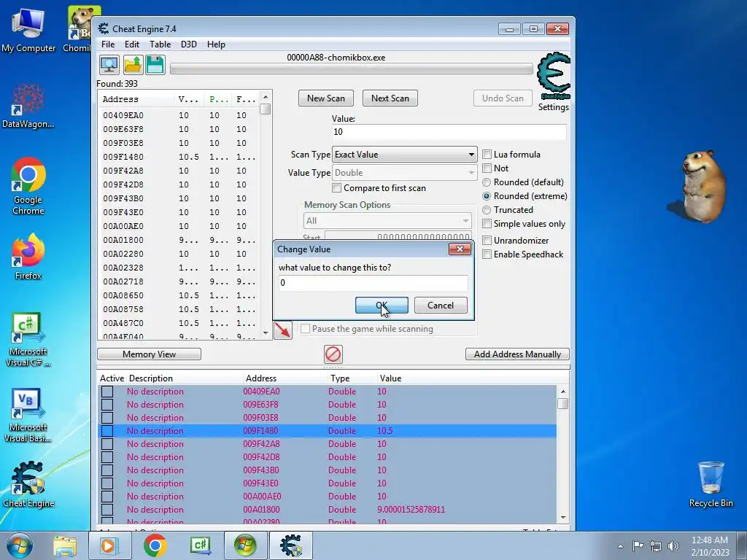Open the Microsoft Visual C# desktop shortcut
747x560 pixels.
[28, 340]
